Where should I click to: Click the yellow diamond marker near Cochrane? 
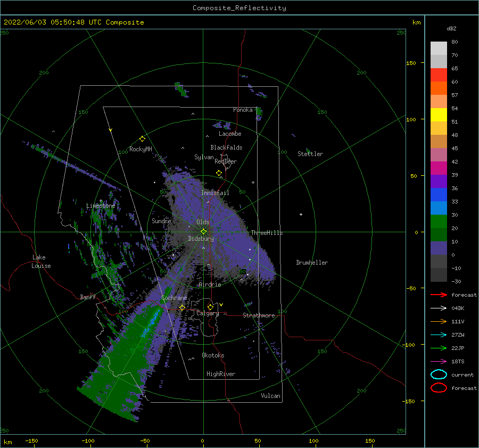pyautogui.click(x=182, y=307)
